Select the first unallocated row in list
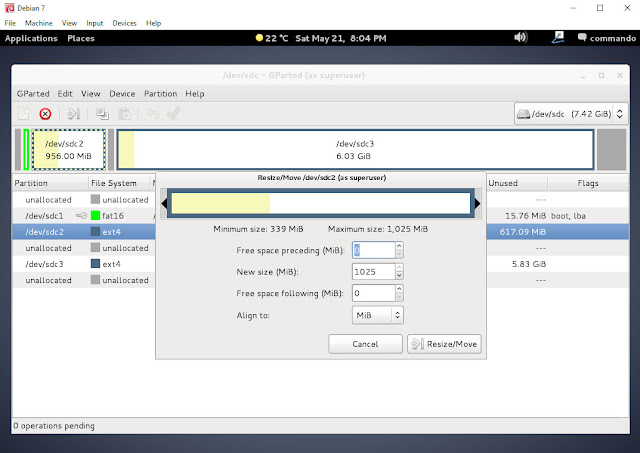 tap(320, 200)
